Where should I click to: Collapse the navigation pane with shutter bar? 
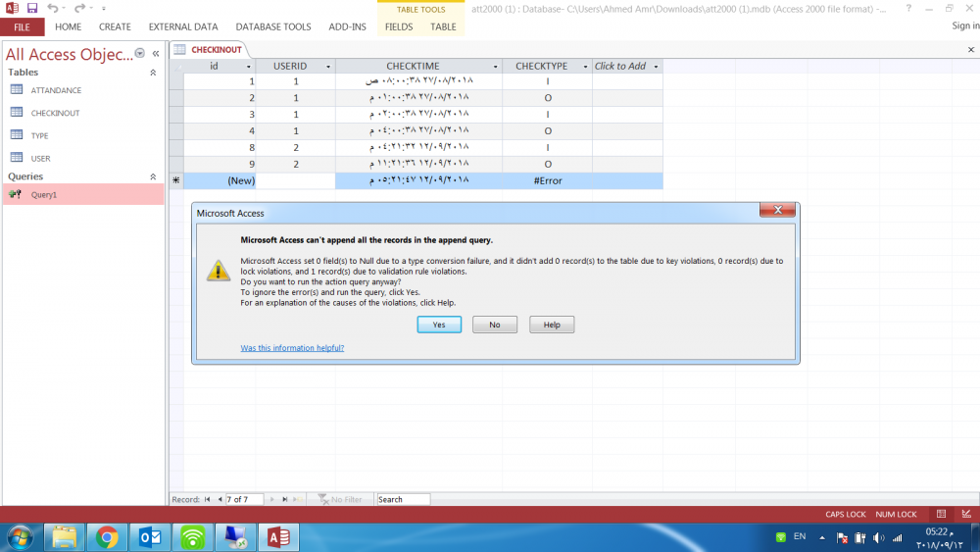pos(156,54)
